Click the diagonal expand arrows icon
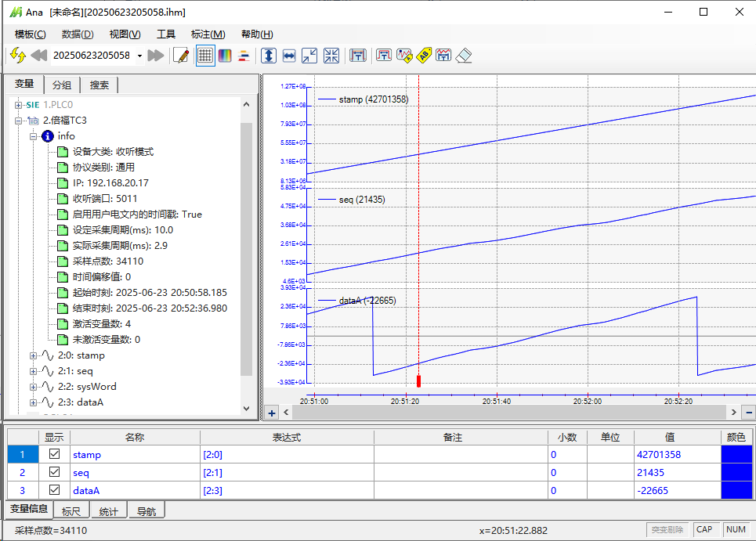Image resolution: width=756 pixels, height=541 pixels. pos(309,56)
